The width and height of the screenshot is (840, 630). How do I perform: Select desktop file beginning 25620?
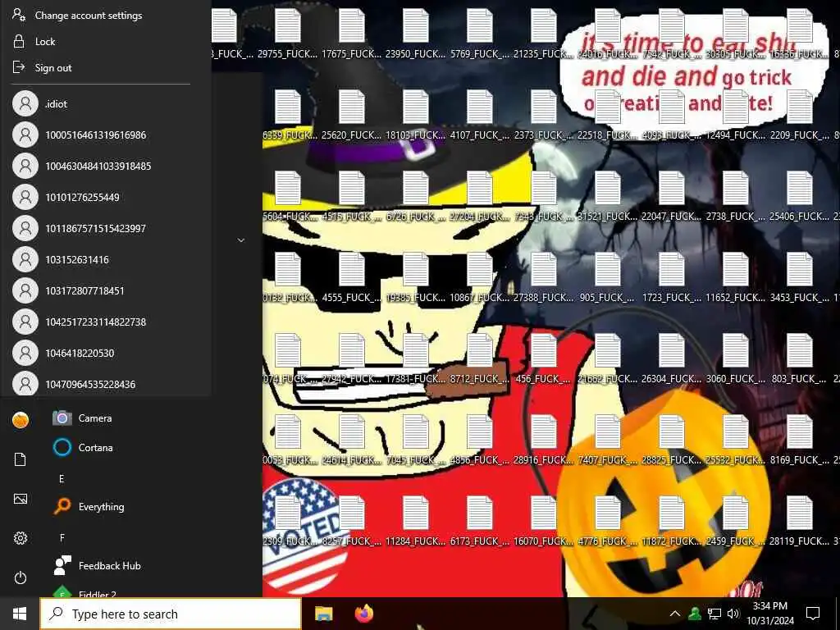click(351, 115)
